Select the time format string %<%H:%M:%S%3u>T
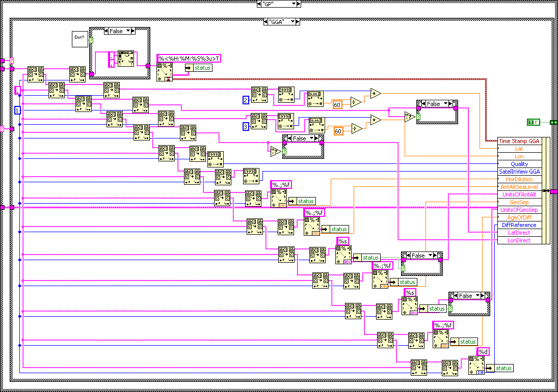558x392 pixels. pyautogui.click(x=189, y=58)
